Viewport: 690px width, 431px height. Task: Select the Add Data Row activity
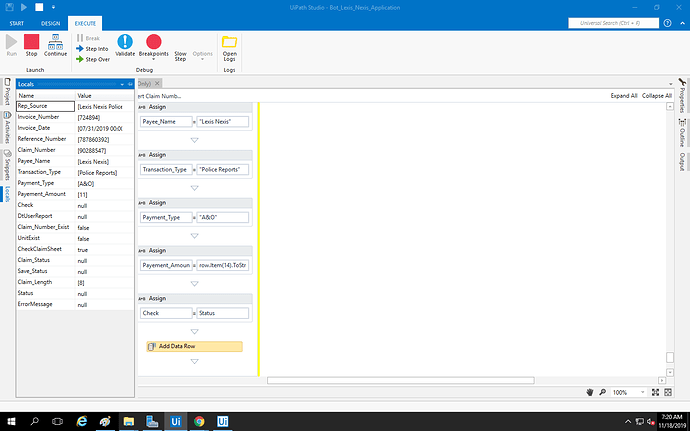(x=194, y=346)
